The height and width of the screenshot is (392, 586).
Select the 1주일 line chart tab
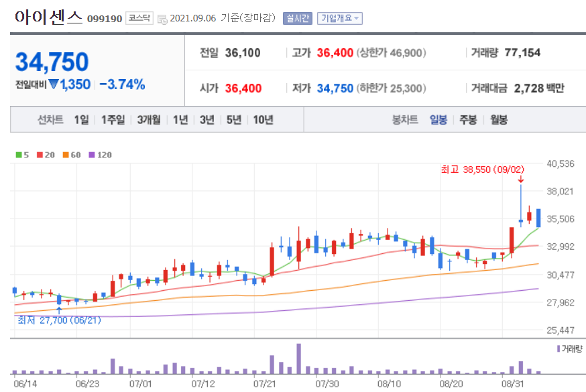coord(113,120)
